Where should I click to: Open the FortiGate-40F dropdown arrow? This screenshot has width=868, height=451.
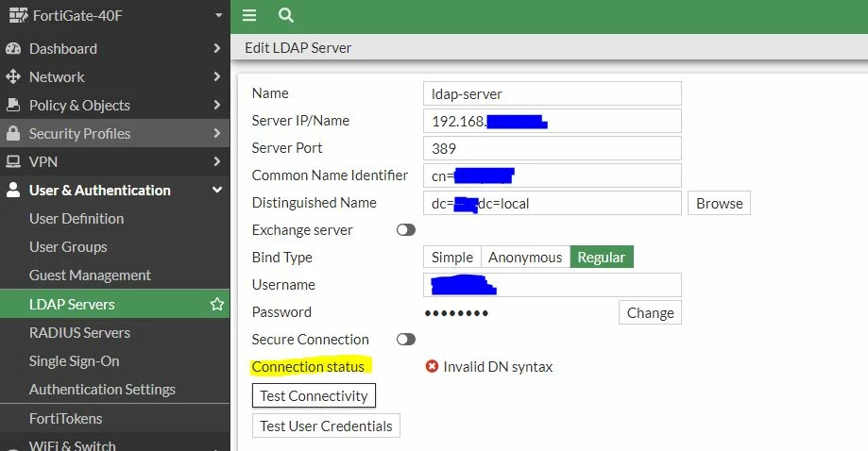click(x=219, y=15)
